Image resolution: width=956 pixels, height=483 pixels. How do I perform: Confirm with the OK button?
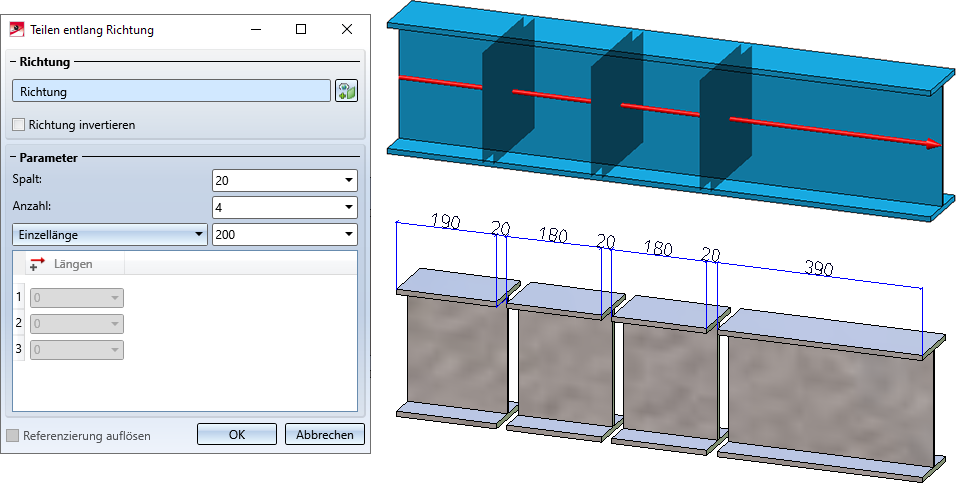[237, 434]
